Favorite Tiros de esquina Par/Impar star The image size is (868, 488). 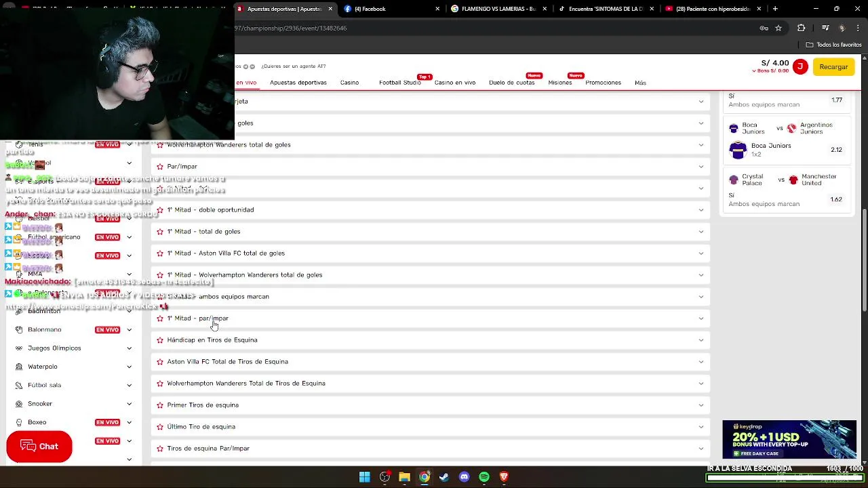click(160, 449)
